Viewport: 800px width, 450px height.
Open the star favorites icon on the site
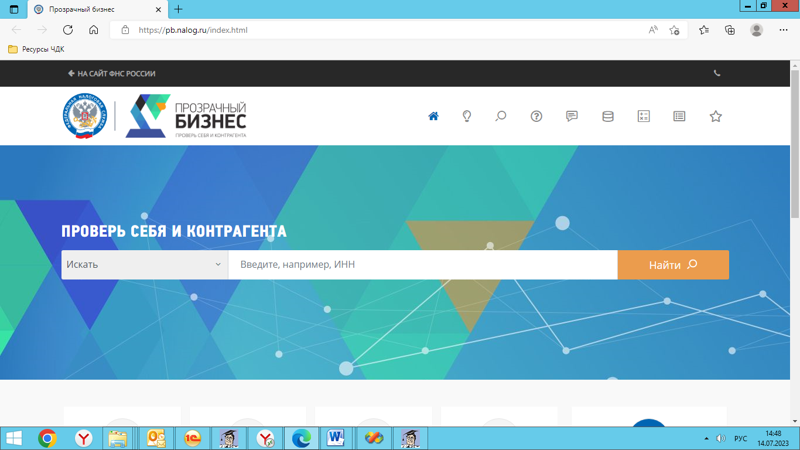(x=716, y=116)
